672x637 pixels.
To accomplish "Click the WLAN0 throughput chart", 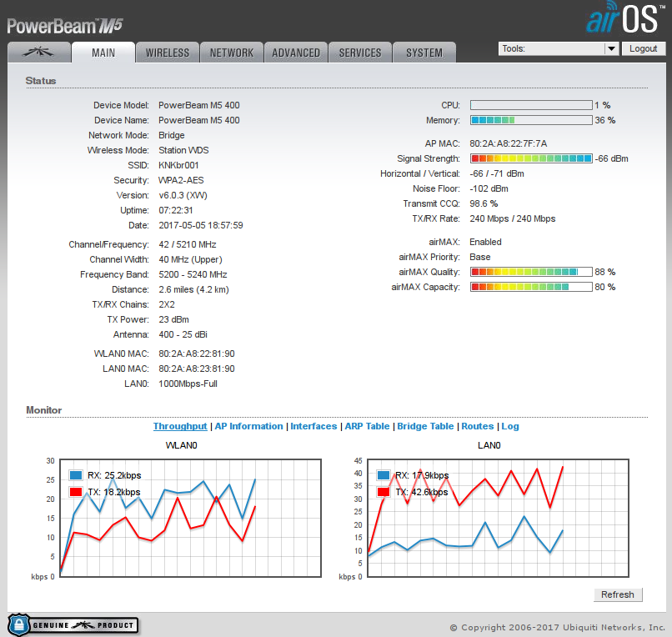I will tap(190, 518).
